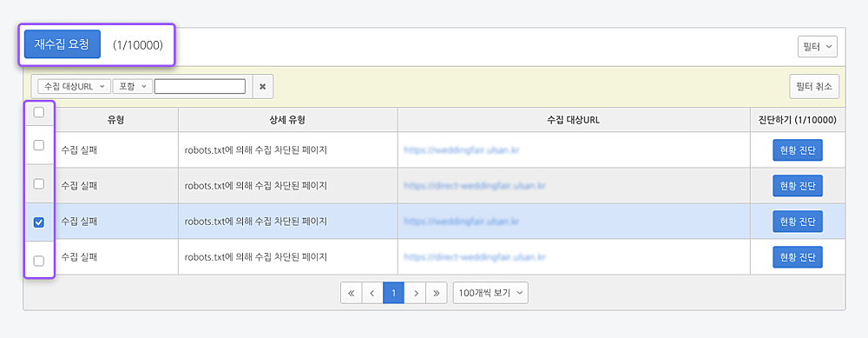Toggle the select-all checkbox in table header
Viewport: 868px width, 338px height.
[39, 112]
